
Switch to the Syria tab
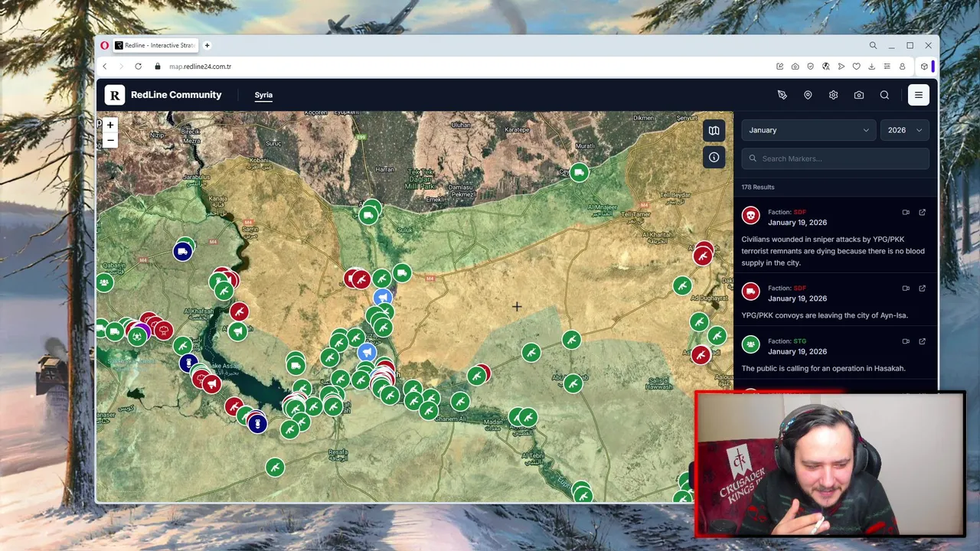(263, 95)
